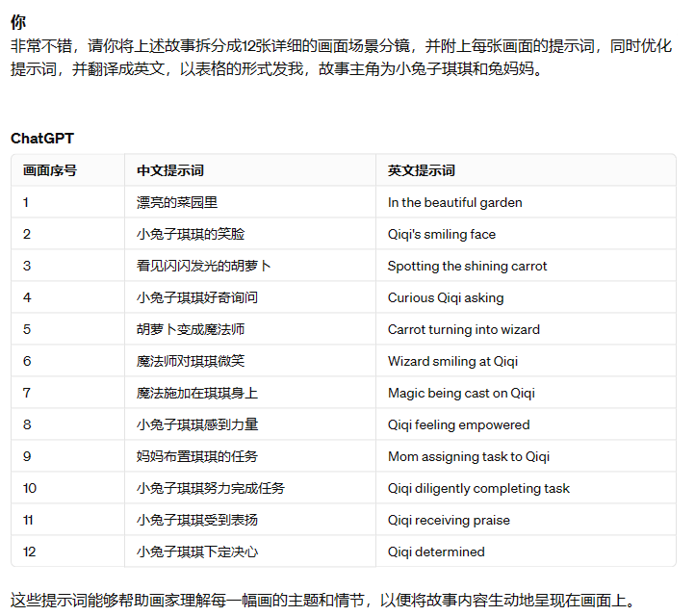Screen dimensions: 695x616
Task: Select the 'Qiqi diligently completing task' cell
Action: tap(478, 488)
